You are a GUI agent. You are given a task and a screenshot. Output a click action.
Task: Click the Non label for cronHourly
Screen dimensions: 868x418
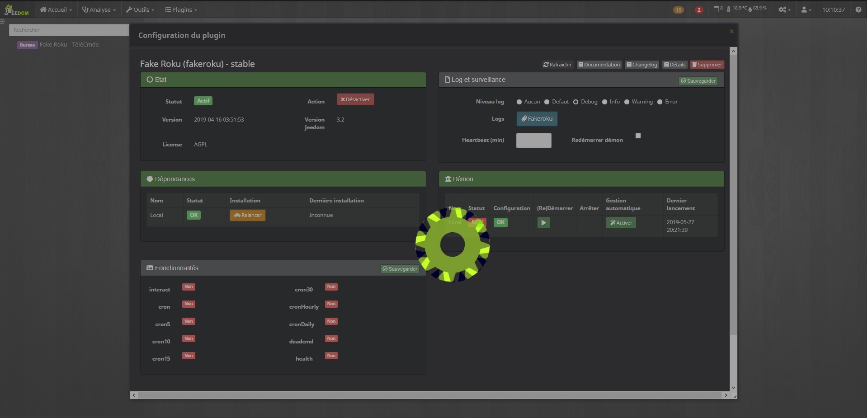(331, 304)
